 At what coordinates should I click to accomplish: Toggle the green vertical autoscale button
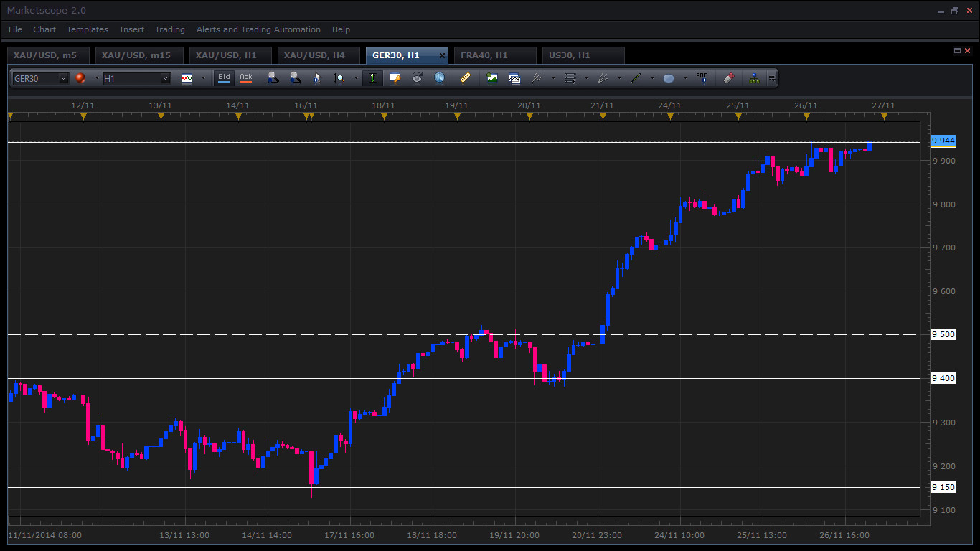click(372, 78)
